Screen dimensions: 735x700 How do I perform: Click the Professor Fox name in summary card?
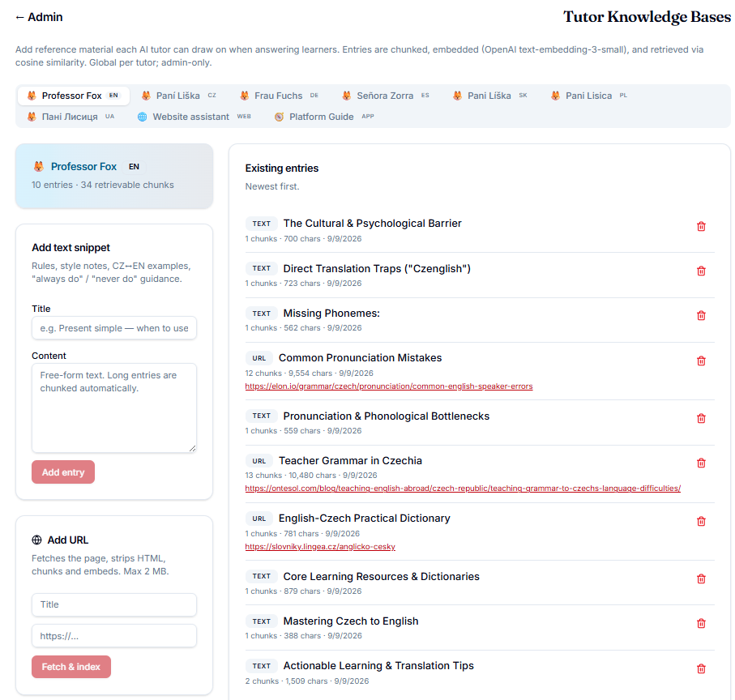coord(83,166)
